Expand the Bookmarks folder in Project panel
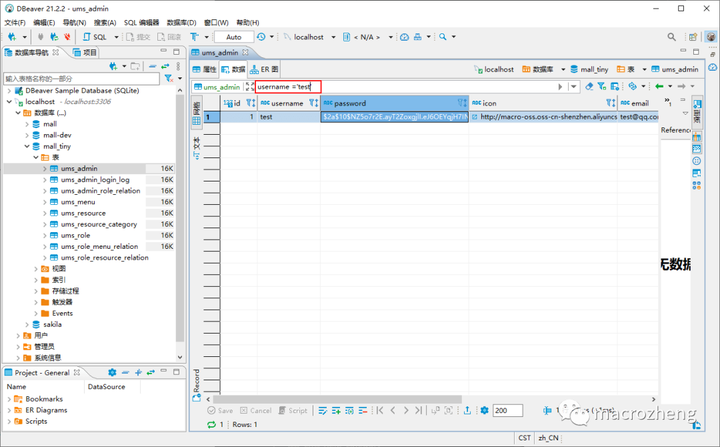The width and height of the screenshot is (720, 447). 9,399
